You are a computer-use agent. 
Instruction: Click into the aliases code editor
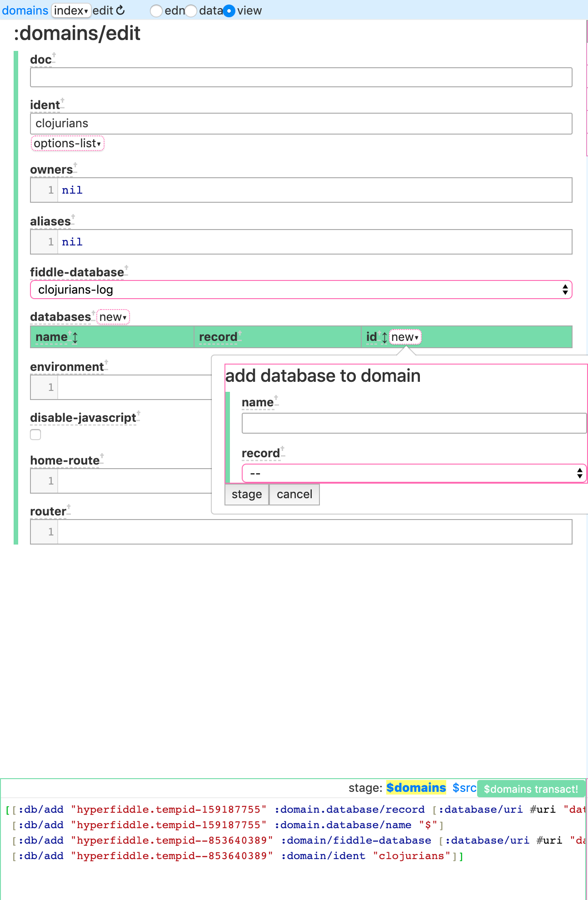(x=301, y=242)
